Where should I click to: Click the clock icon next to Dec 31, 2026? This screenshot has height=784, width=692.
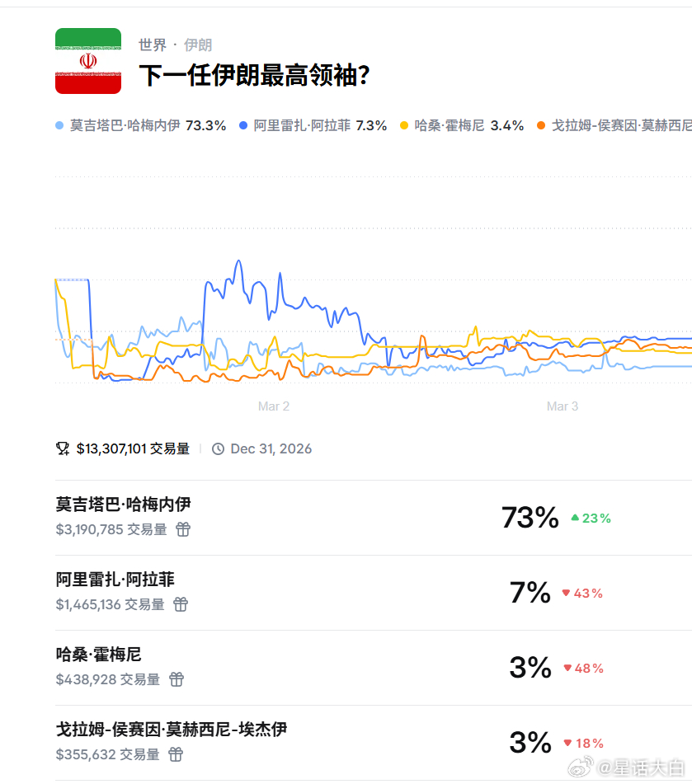217,448
